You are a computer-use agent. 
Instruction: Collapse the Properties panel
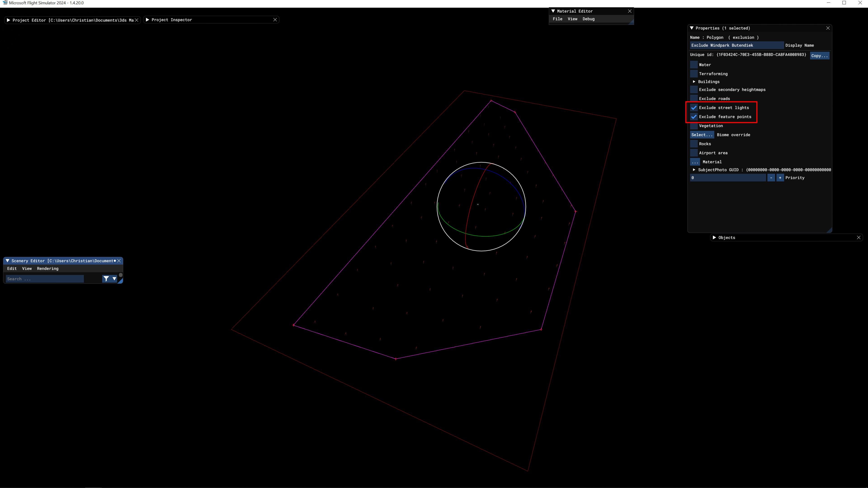point(692,28)
